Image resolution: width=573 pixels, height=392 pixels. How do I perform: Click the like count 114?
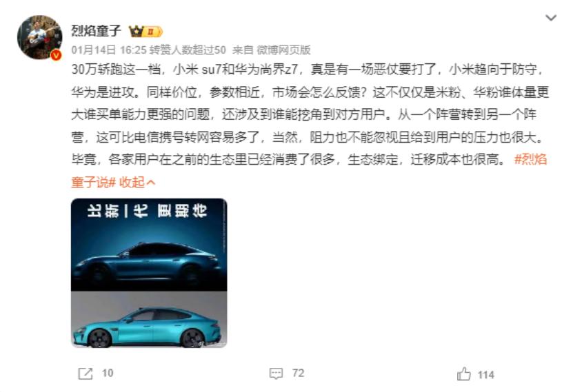tap(485, 375)
